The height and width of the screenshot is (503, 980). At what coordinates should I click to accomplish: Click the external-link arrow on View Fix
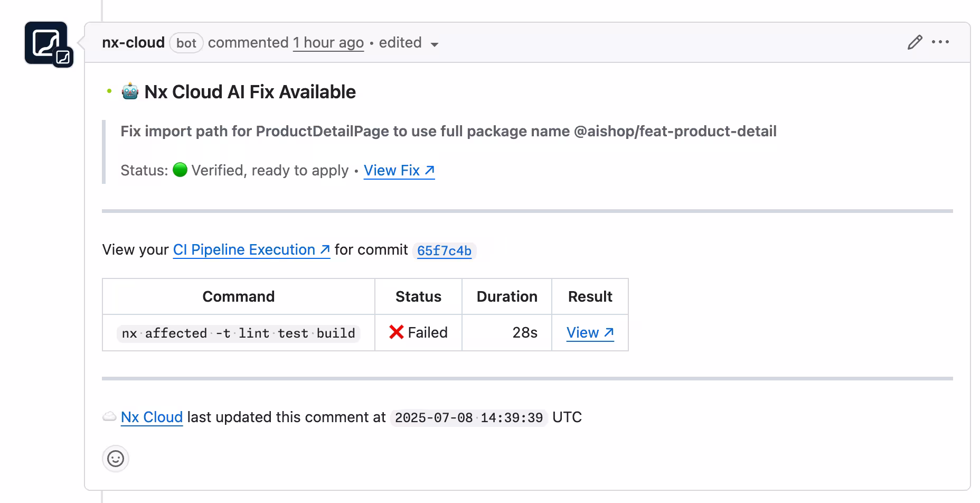click(x=429, y=170)
